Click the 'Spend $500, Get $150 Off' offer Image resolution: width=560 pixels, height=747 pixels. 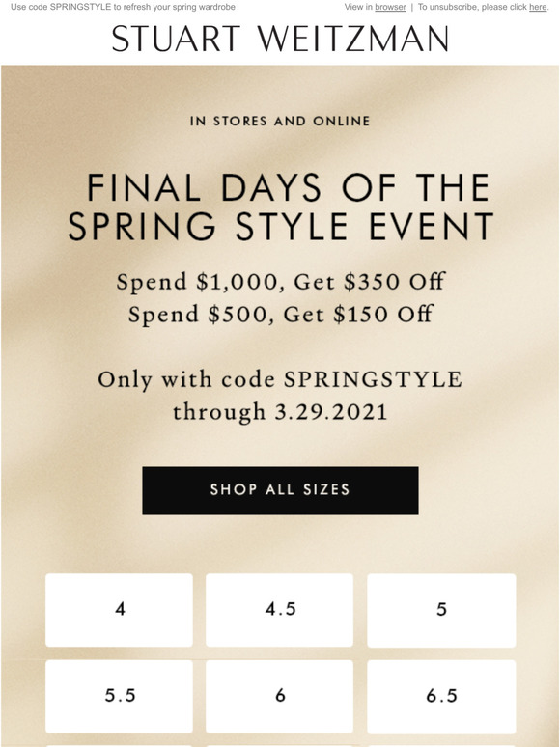[280, 315]
